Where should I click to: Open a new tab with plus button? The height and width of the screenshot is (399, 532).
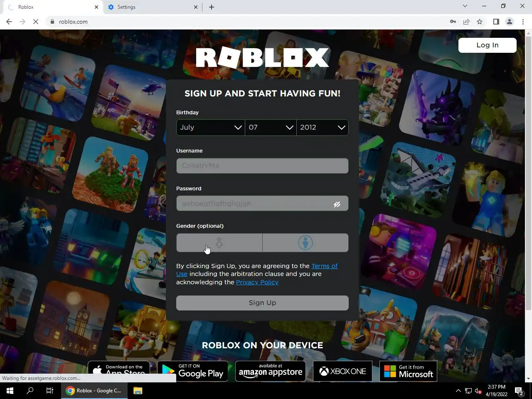(212, 7)
